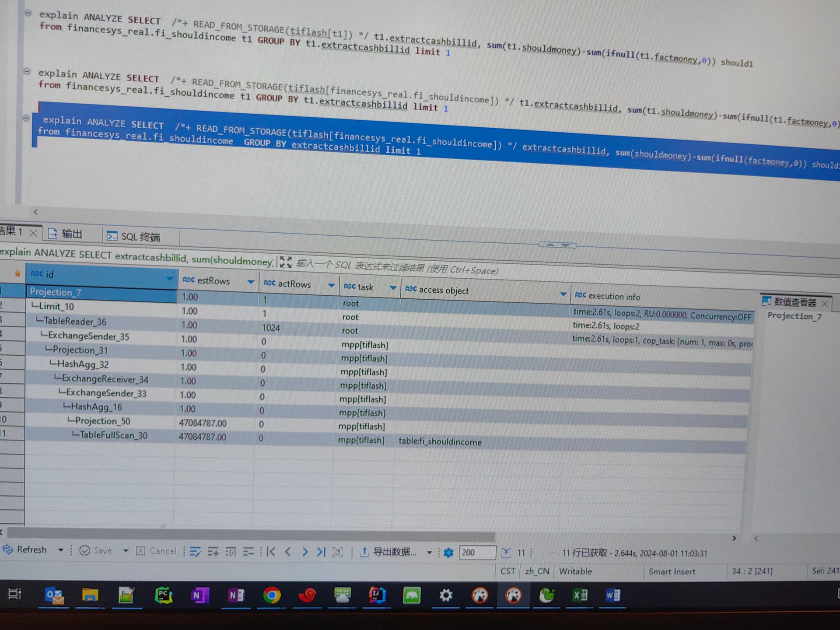Select the TableFullScan_30 row
The height and width of the screenshot is (630, 840).
tap(113, 435)
